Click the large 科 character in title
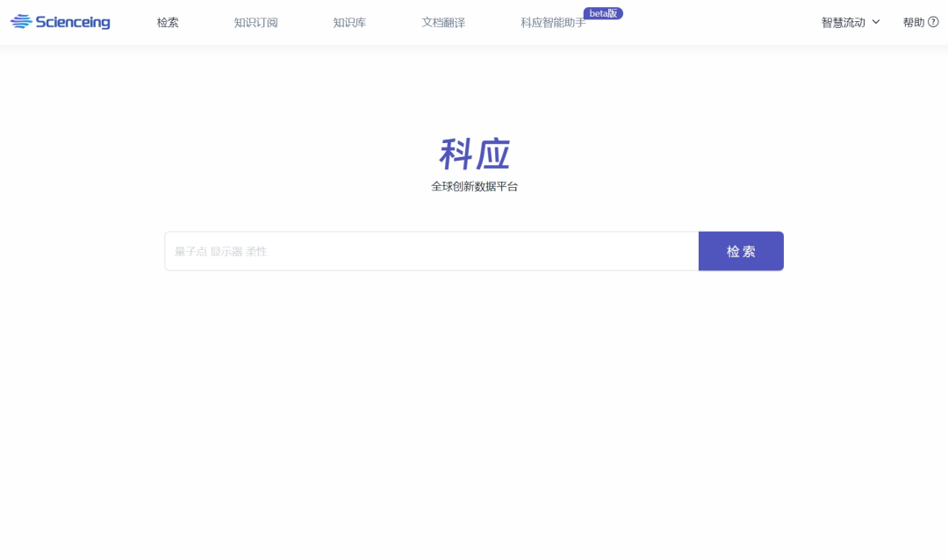Screen dimensions: 948x560 tap(456, 154)
